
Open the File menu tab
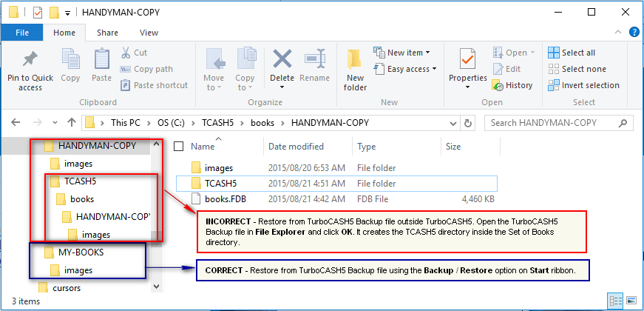(x=22, y=33)
